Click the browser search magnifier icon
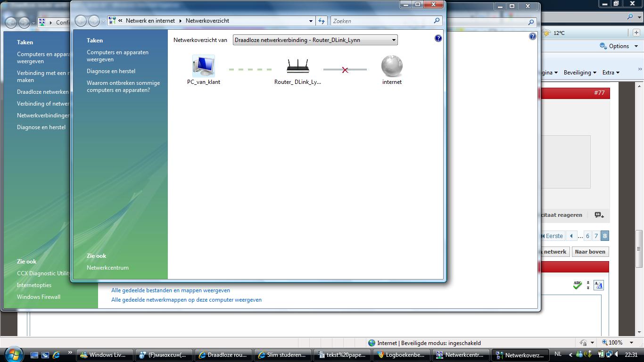Screen dimensions: 644x362 pos(630,17)
